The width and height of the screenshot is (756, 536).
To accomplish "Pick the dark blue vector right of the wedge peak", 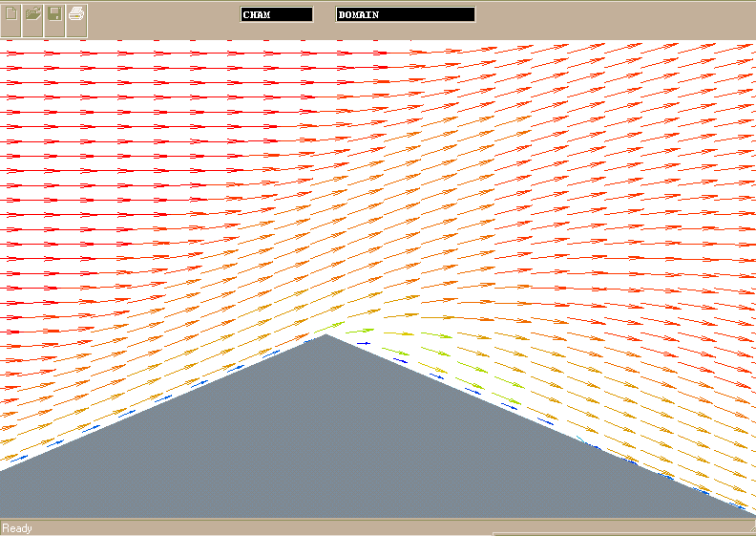I will coord(364,343).
